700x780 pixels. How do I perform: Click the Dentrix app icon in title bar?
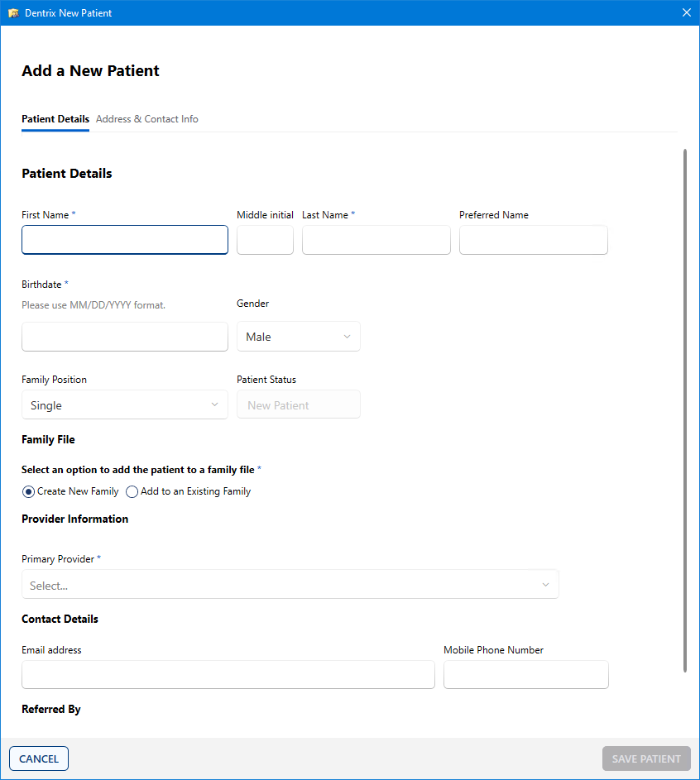point(13,13)
